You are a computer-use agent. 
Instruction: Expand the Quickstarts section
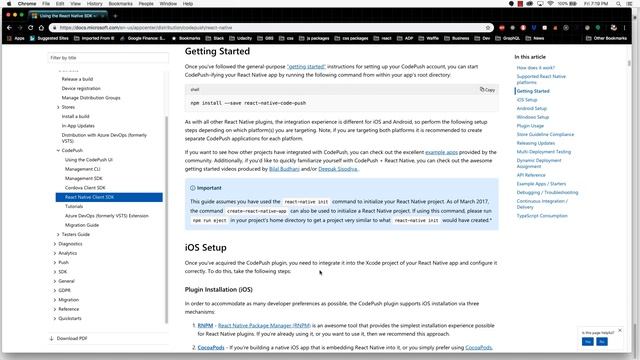pyautogui.click(x=55, y=318)
